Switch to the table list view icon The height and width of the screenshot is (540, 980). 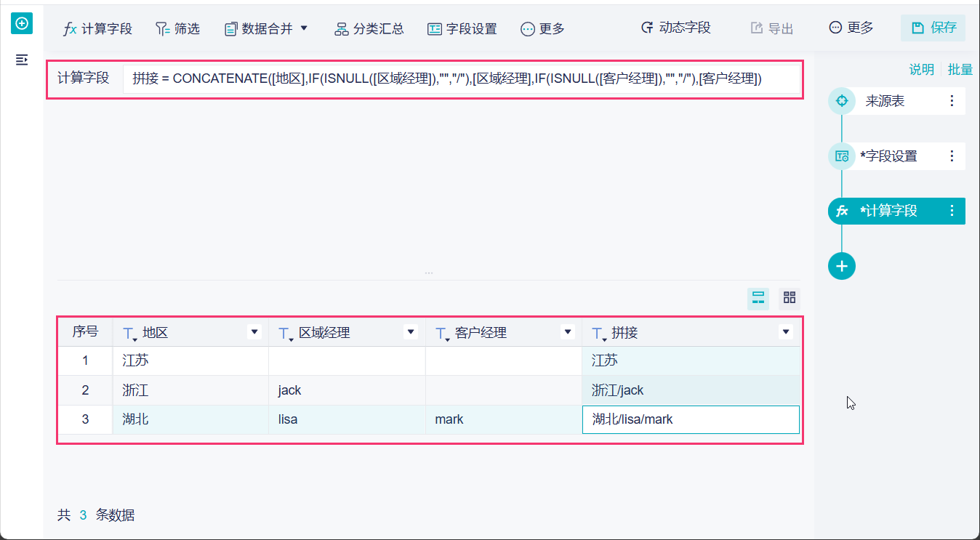[758, 298]
